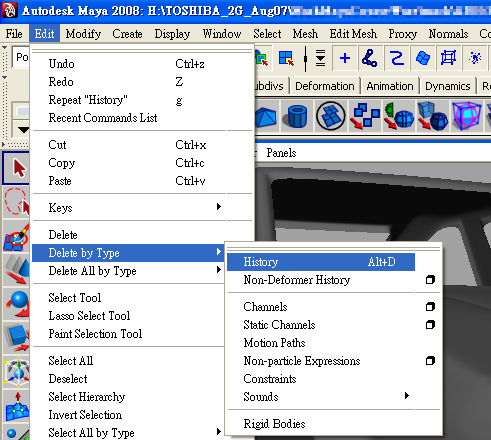Screen dimensions: 491x440
Task: Click the cube to smooth mesh shelf icon
Action: point(433,116)
